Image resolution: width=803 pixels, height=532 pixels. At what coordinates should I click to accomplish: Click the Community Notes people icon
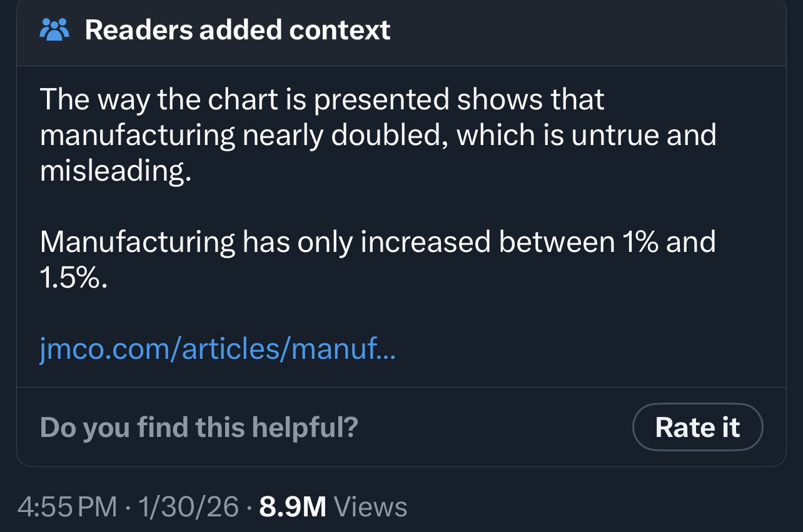(55, 30)
